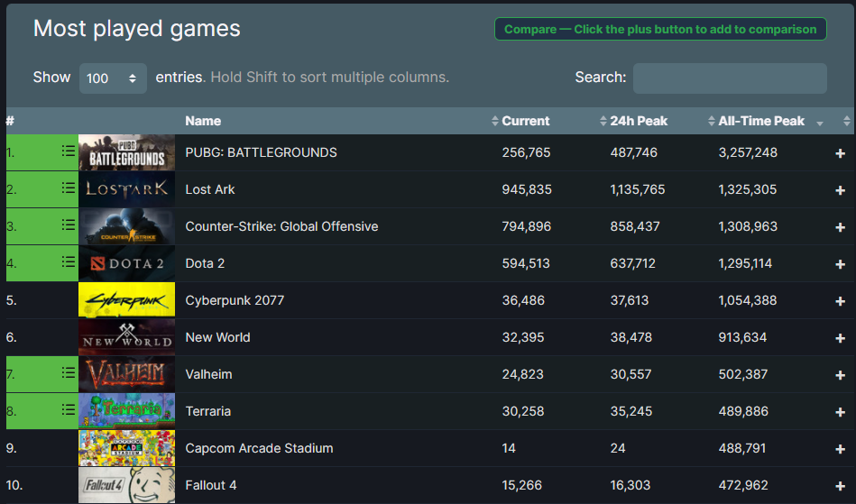Select Cyberpunk all-time peak 1,054,388
This screenshot has width=856, height=504.
point(748,300)
